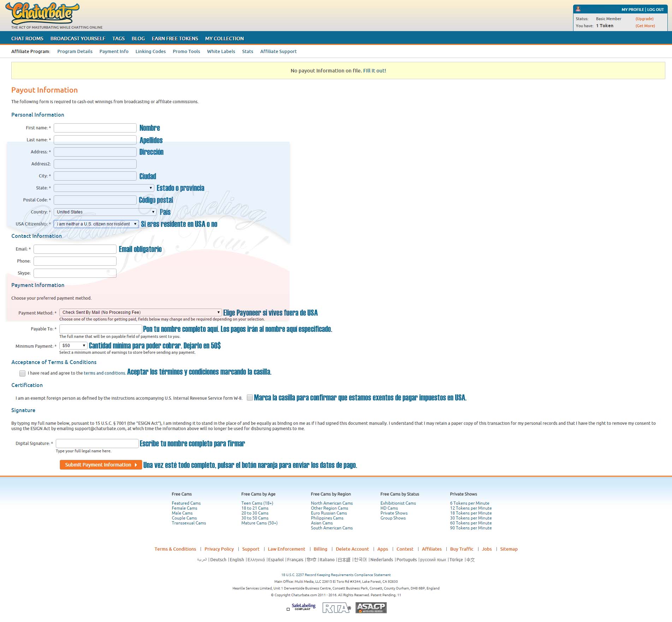Viewport: 672px width, 622px height.
Task: Open Delete Account footer link
Action: click(352, 549)
